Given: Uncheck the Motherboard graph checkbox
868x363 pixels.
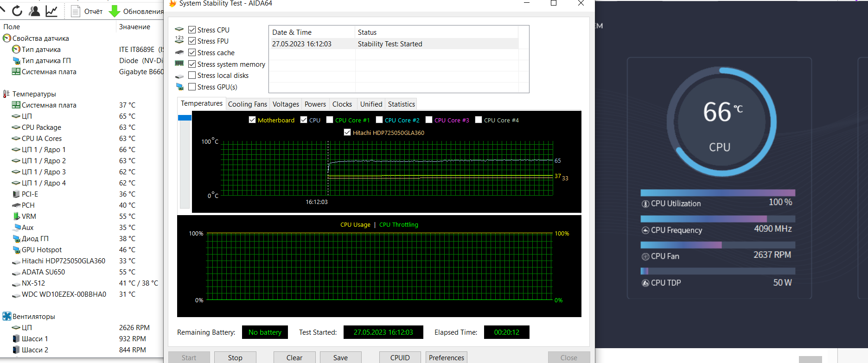Looking at the screenshot, I should pyautogui.click(x=252, y=120).
